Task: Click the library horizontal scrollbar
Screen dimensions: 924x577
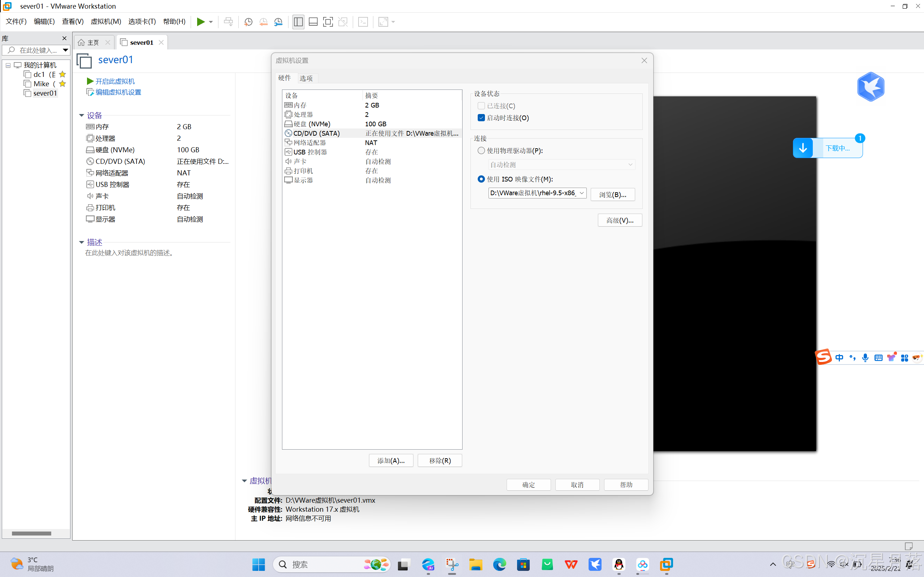Action: [x=31, y=533]
